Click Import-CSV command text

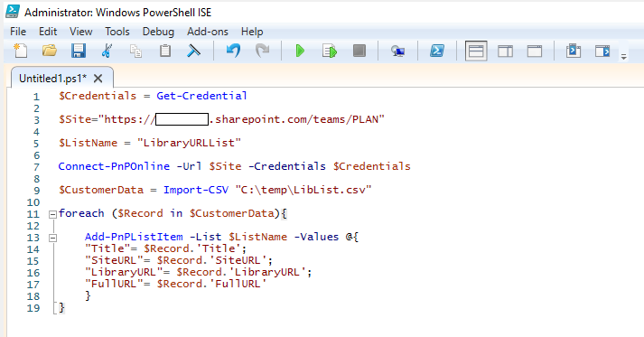click(195, 190)
